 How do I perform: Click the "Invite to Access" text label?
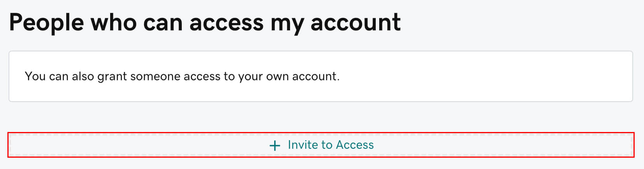(x=331, y=145)
